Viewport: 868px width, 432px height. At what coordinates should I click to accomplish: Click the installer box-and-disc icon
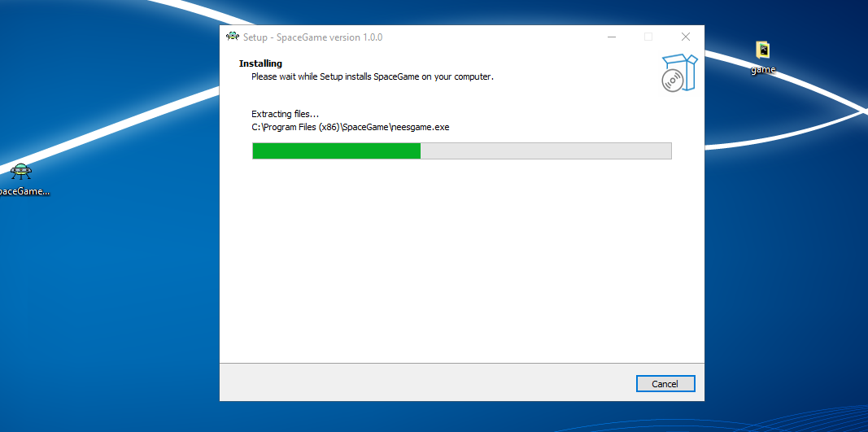[x=679, y=72]
